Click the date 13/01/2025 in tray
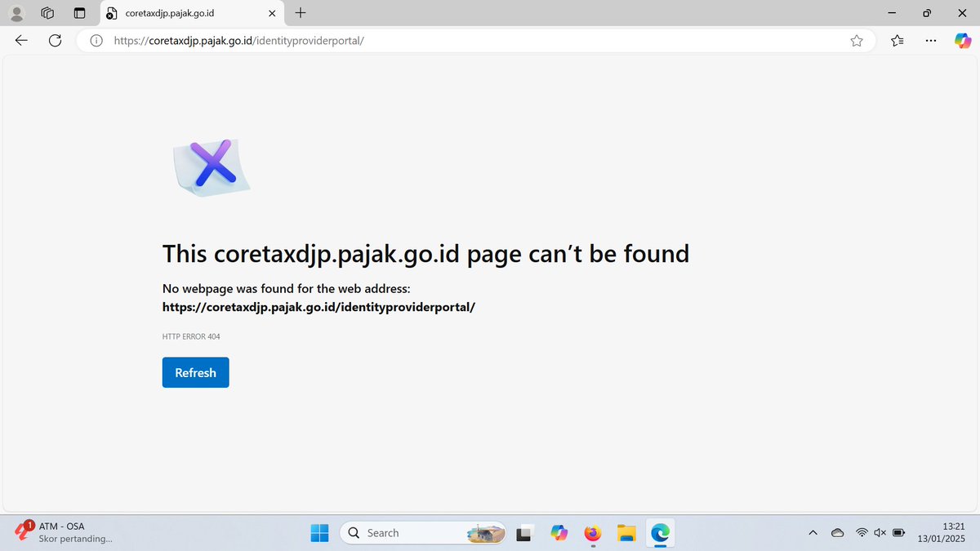This screenshot has width=980, height=551. pos(942,539)
